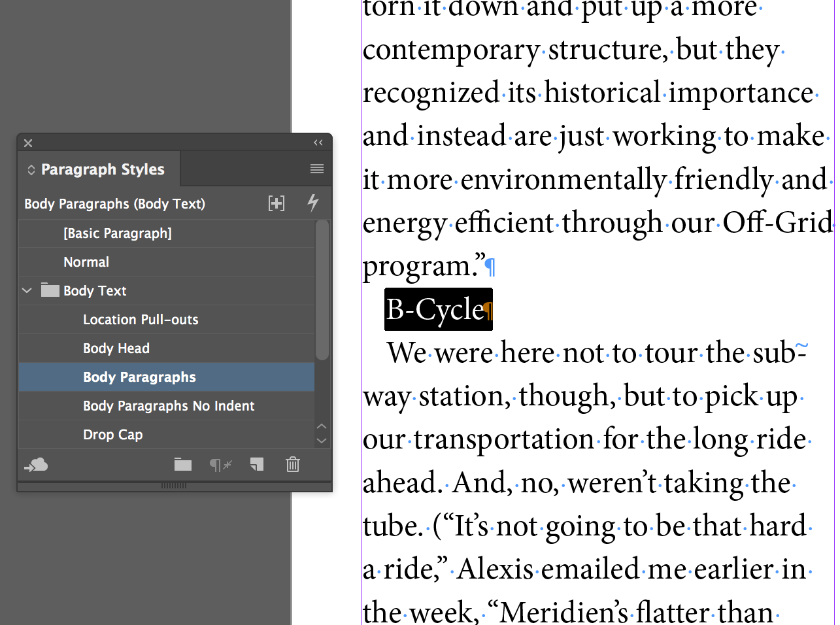Click the Clear Overrides icon

click(220, 465)
